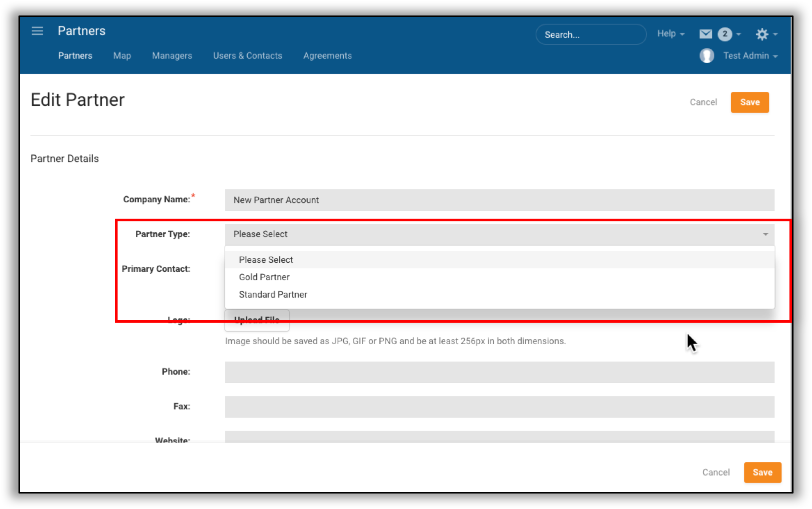The width and height of the screenshot is (812, 509).
Task: Click the Test Admin avatar icon
Action: click(707, 55)
